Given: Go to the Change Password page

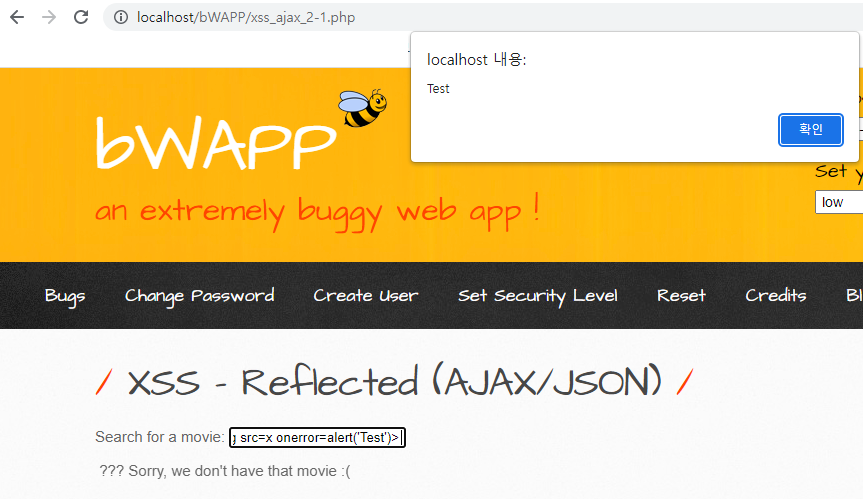Looking at the screenshot, I should tap(199, 296).
